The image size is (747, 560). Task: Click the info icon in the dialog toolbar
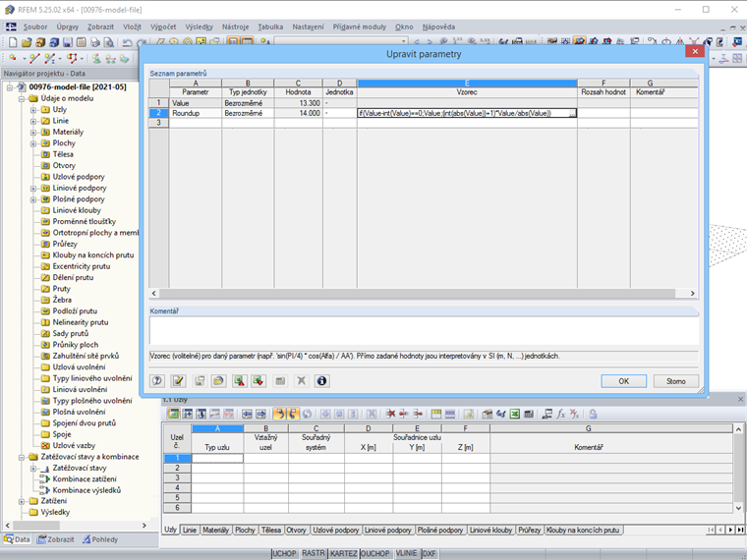(321, 380)
